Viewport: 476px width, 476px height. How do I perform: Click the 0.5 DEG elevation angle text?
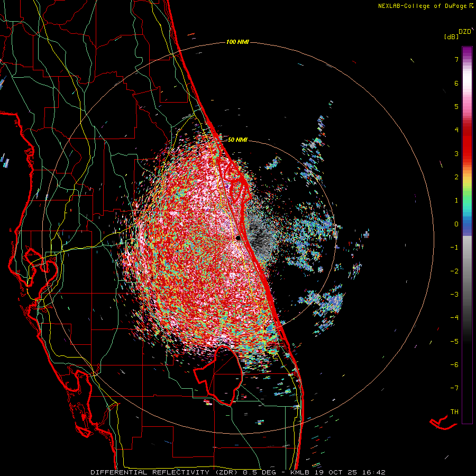pos(262,472)
